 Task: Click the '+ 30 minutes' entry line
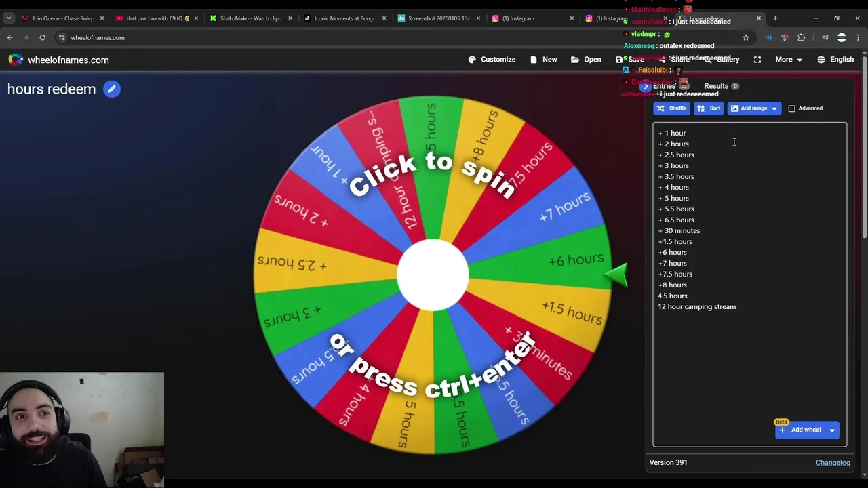[679, 230]
